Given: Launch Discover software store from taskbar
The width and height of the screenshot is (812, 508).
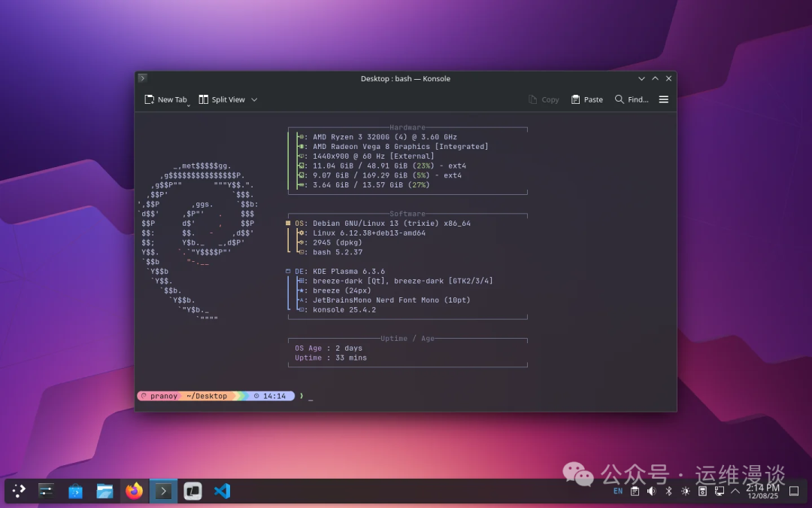Looking at the screenshot, I should 76,491.
